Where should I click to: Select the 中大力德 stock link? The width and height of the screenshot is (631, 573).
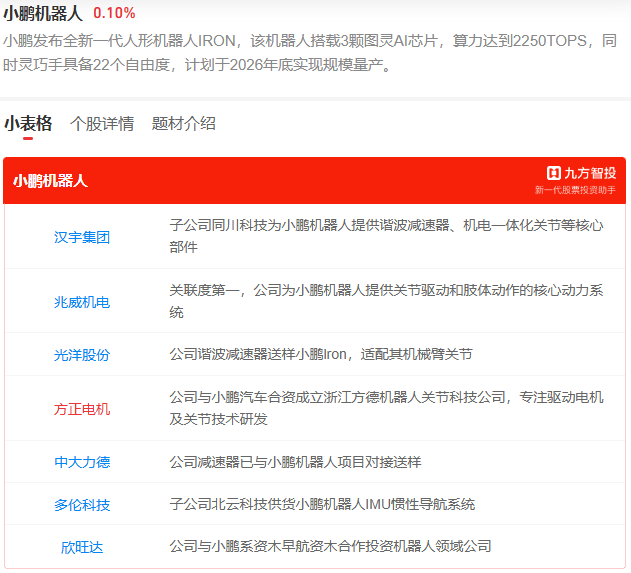82,462
